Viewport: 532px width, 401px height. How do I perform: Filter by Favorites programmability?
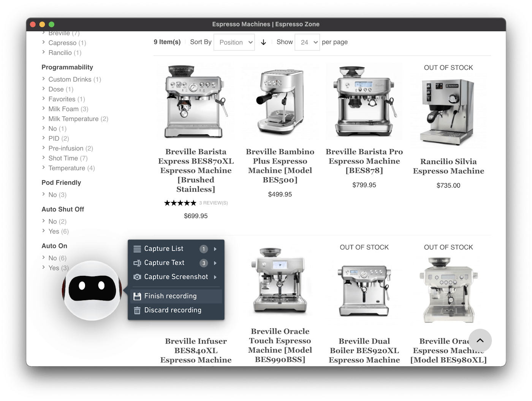[67, 99]
